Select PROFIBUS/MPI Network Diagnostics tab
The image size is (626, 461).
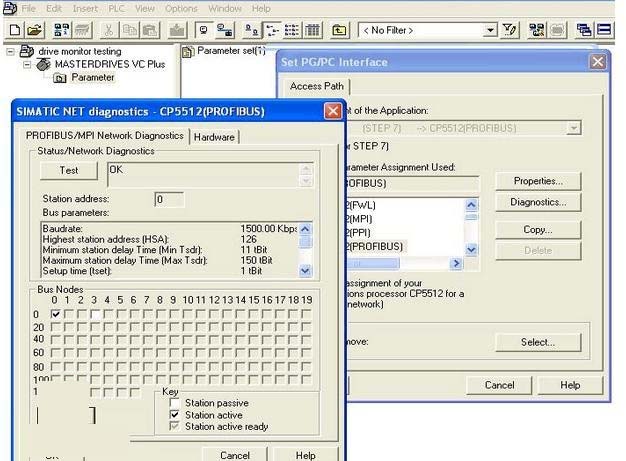(x=105, y=136)
